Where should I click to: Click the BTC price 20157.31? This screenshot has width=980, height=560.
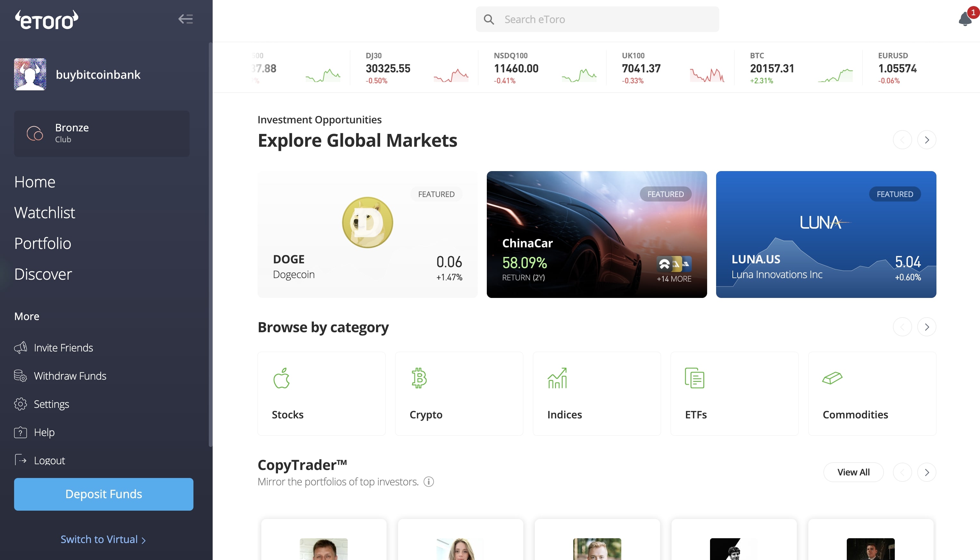click(x=772, y=69)
